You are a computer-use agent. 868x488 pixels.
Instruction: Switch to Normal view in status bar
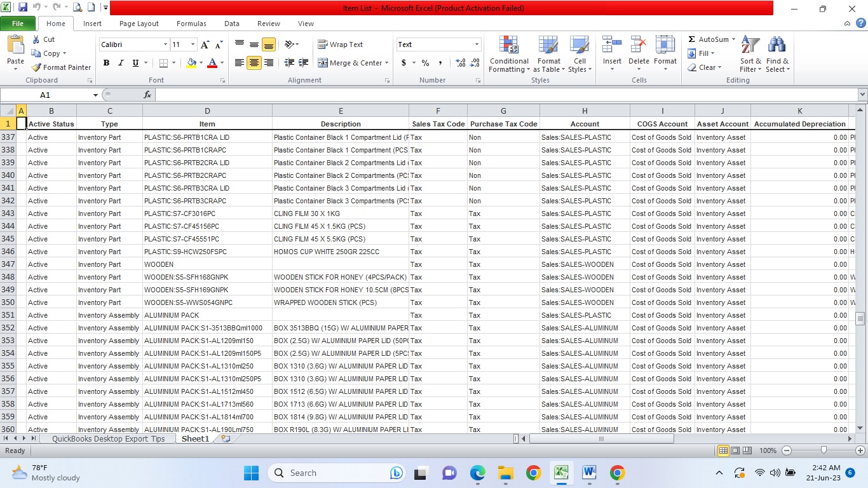click(723, 451)
